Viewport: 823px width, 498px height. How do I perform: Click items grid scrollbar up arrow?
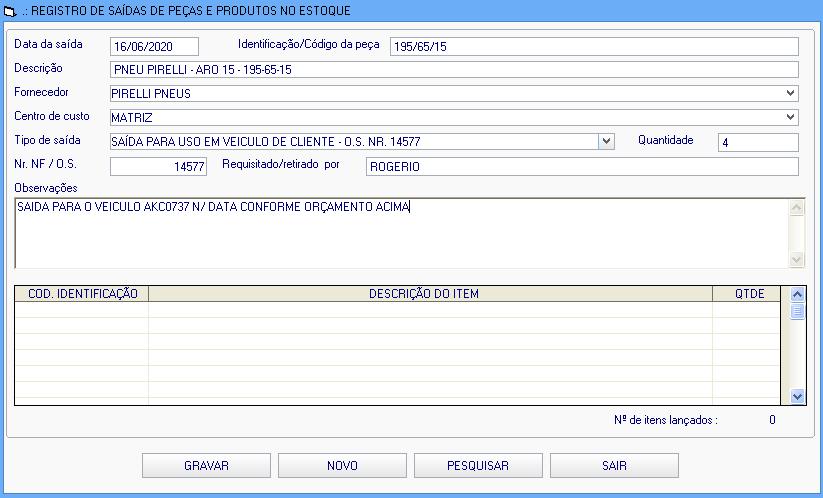tap(797, 294)
